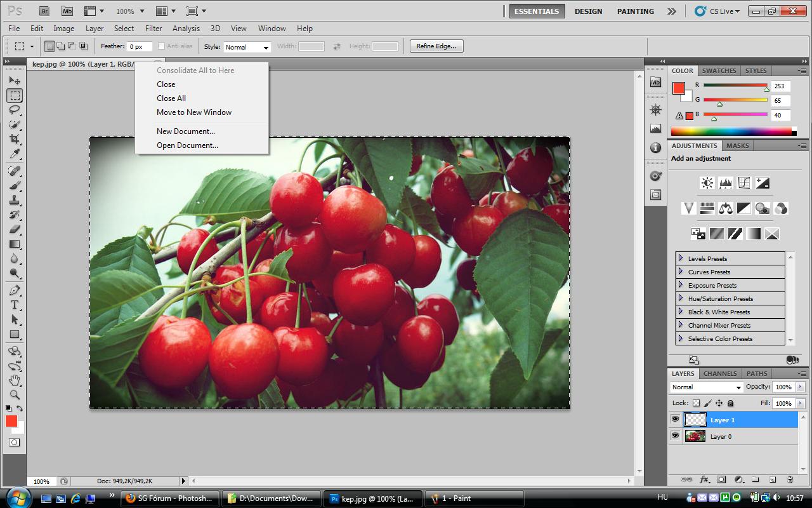812x508 pixels.
Task: Select the Horizontal Type tool
Action: 15,305
